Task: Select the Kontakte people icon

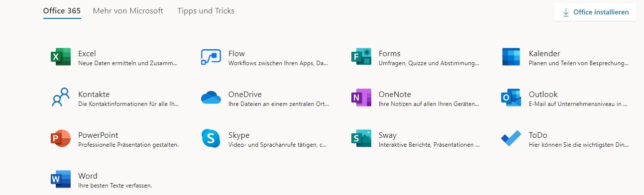Action: click(61, 98)
